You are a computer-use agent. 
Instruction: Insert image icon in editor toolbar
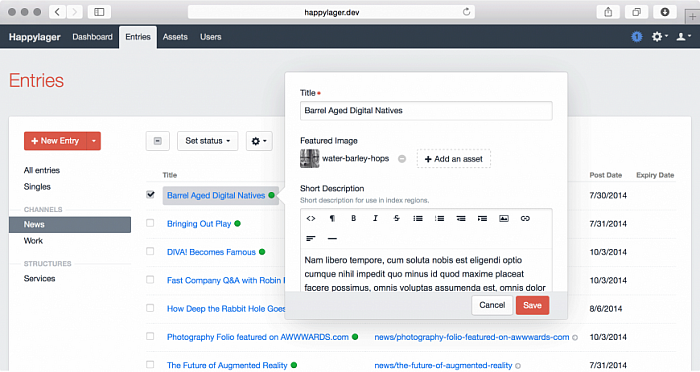(504, 218)
